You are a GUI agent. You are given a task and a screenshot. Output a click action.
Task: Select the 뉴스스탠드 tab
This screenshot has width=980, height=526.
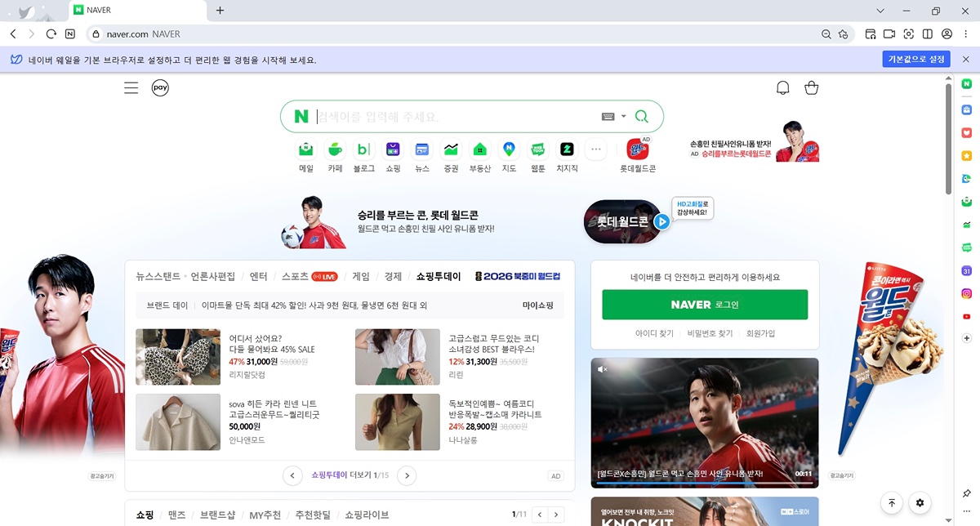pos(158,276)
